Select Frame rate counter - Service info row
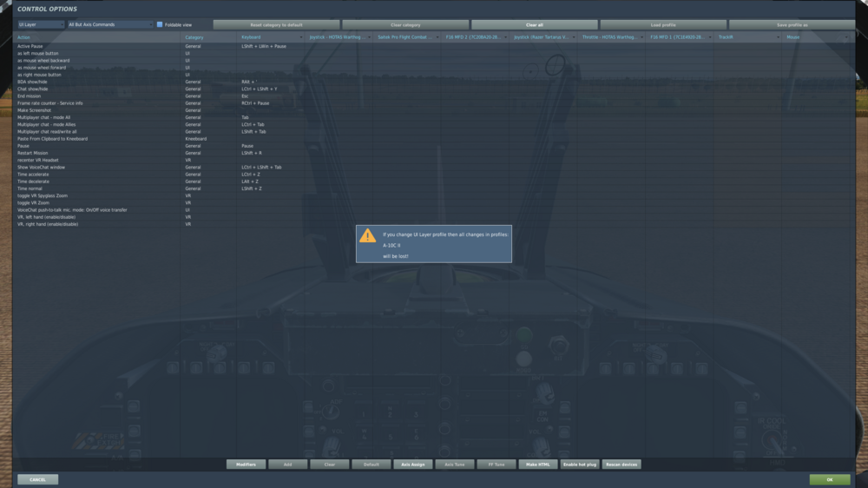 [433, 103]
